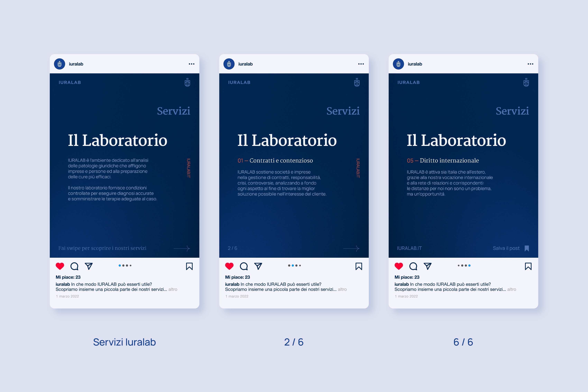The width and height of the screenshot is (588, 392).
Task: Share the first post via paper plane icon
Action: click(89, 266)
